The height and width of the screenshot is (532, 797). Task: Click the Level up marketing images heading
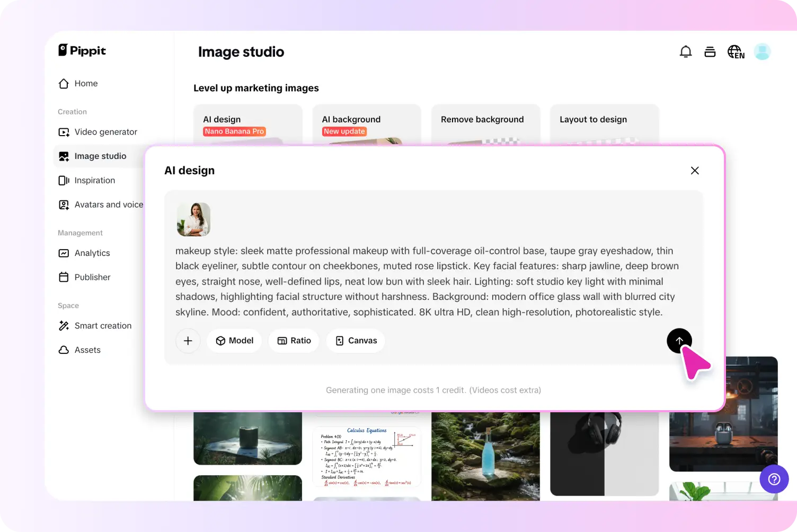tap(256, 88)
